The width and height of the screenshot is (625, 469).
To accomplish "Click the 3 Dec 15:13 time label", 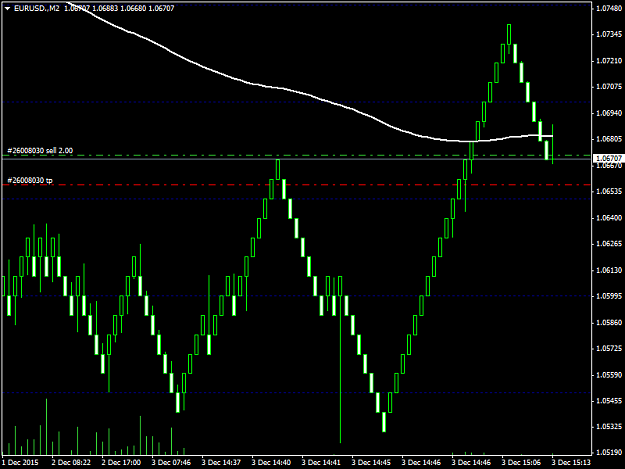I will click(571, 463).
